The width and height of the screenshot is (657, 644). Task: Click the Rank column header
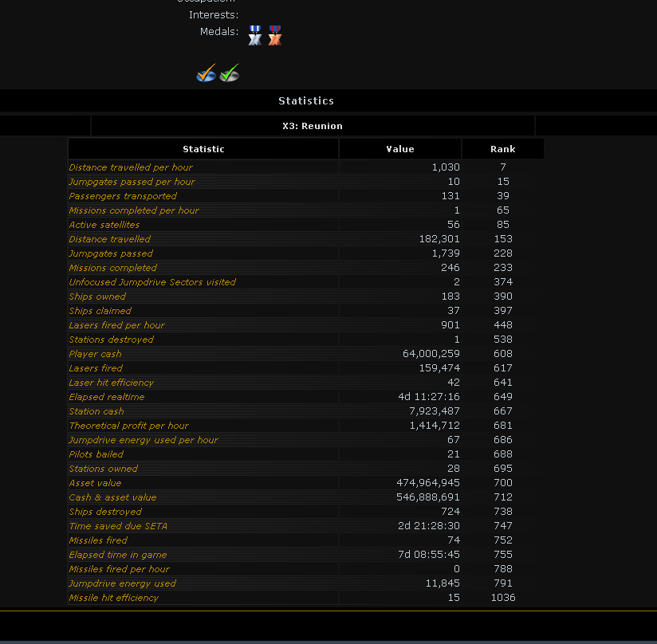(503, 149)
